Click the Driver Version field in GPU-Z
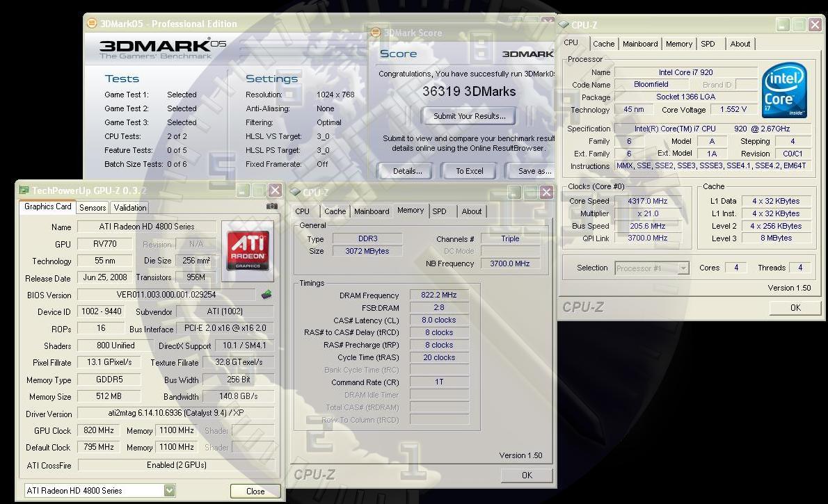The image size is (828, 504). pyautogui.click(x=176, y=413)
